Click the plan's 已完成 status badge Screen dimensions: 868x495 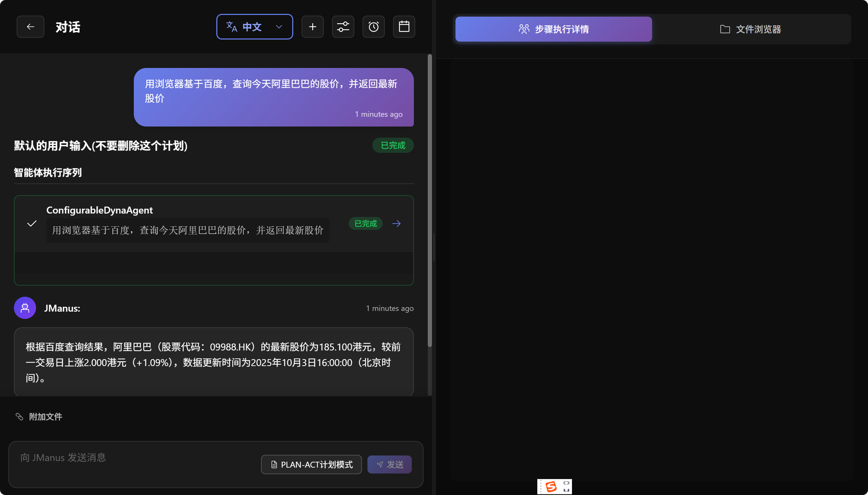pyautogui.click(x=393, y=145)
